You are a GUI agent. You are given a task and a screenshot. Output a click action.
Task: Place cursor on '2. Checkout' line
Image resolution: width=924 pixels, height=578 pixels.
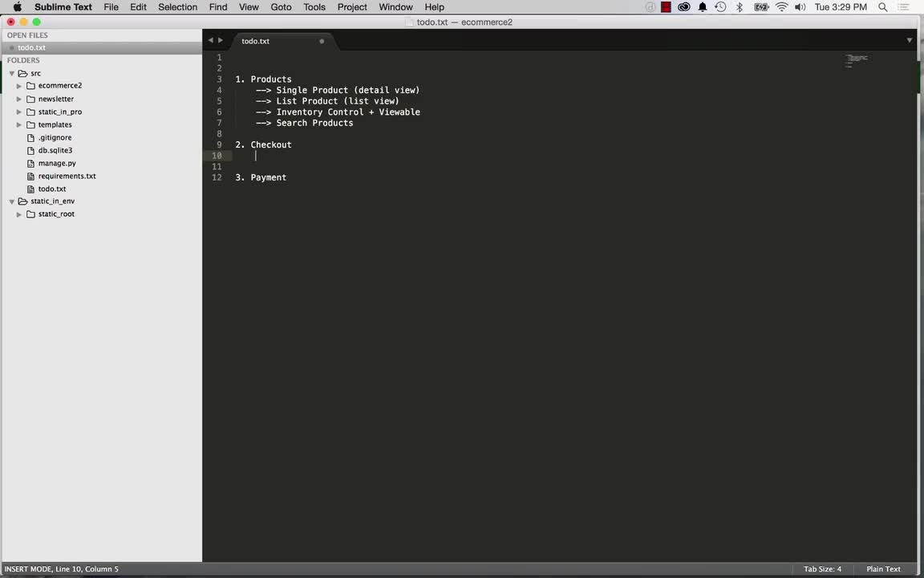(263, 145)
